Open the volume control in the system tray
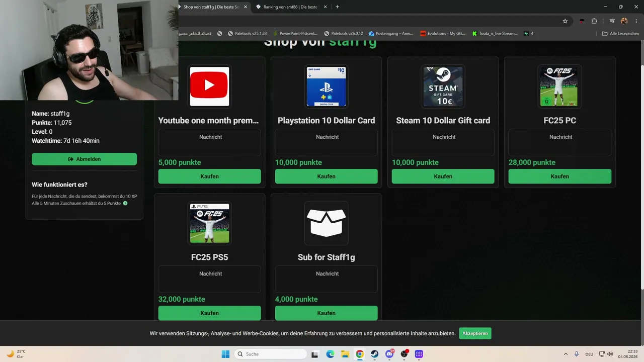The image size is (644, 362). click(610, 354)
